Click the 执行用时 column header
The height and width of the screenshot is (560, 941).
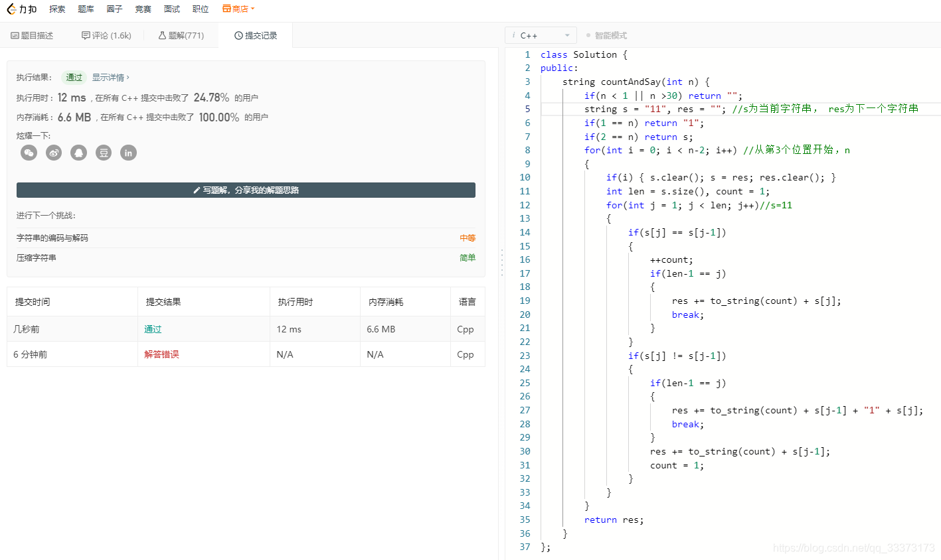tap(296, 302)
